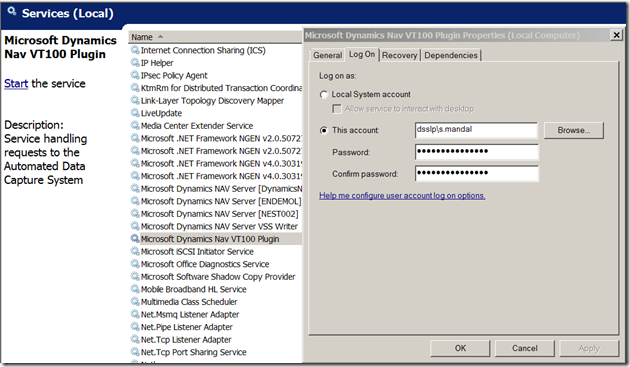630x367 pixels.
Task: Focus the Password input field
Action: click(477, 152)
